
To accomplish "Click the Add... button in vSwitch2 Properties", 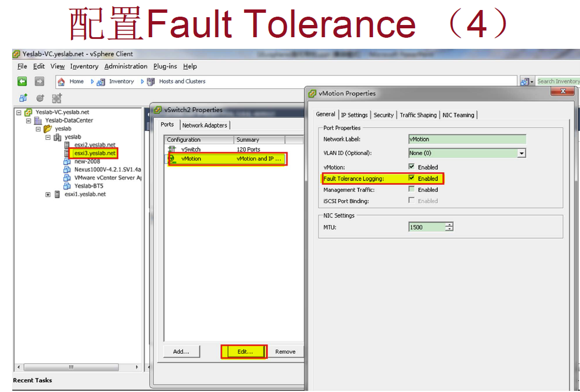I will click(x=181, y=351).
